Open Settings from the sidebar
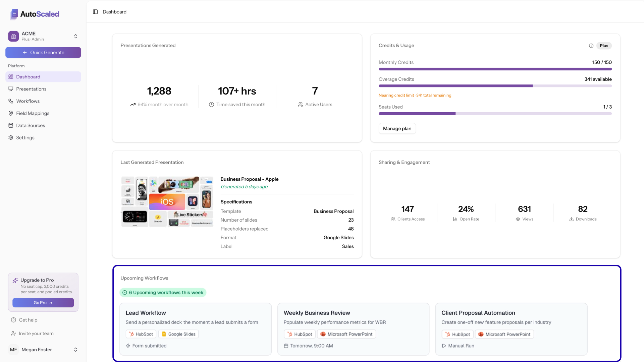Image resolution: width=644 pixels, height=362 pixels. [43, 138]
